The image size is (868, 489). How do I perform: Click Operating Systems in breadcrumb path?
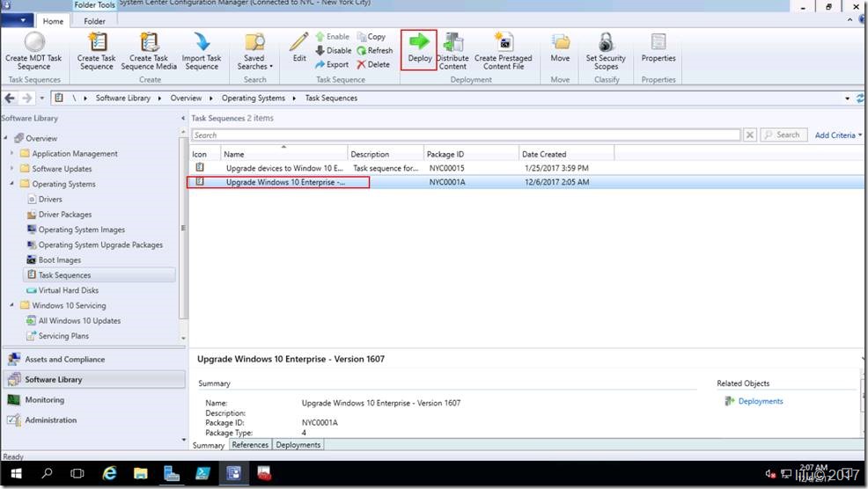(254, 98)
